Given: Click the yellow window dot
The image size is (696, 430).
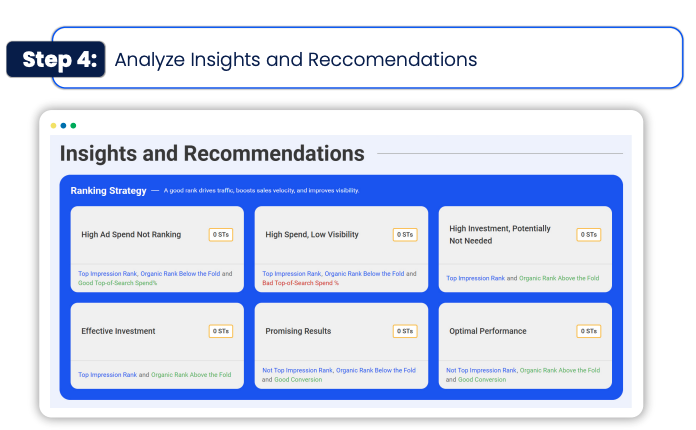Looking at the screenshot, I should coord(53,126).
